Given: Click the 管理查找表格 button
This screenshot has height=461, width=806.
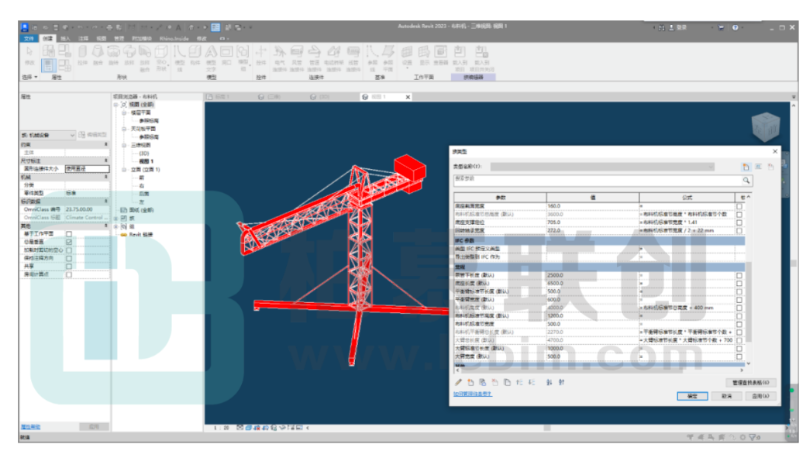Looking at the screenshot, I should (x=750, y=382).
